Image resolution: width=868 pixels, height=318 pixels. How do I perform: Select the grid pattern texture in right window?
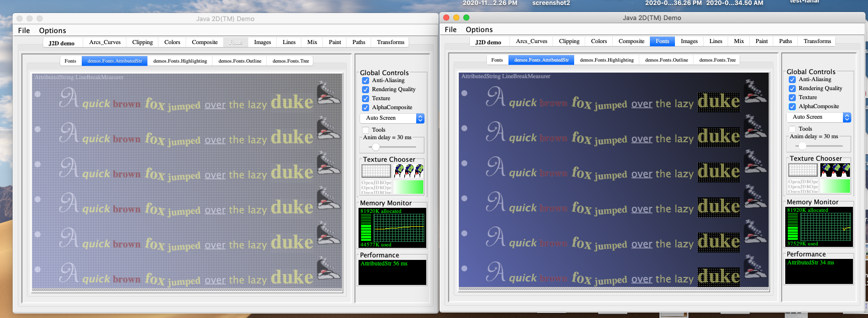[x=803, y=170]
